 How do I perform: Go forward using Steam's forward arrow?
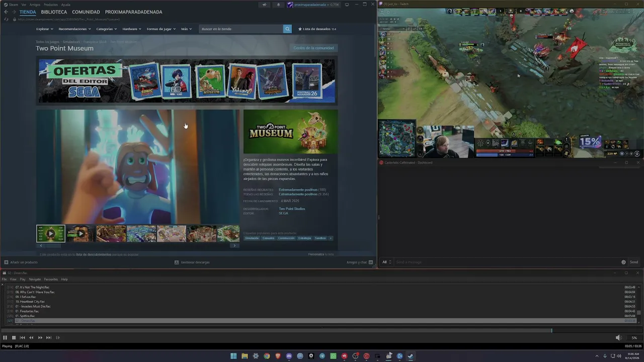(14, 12)
